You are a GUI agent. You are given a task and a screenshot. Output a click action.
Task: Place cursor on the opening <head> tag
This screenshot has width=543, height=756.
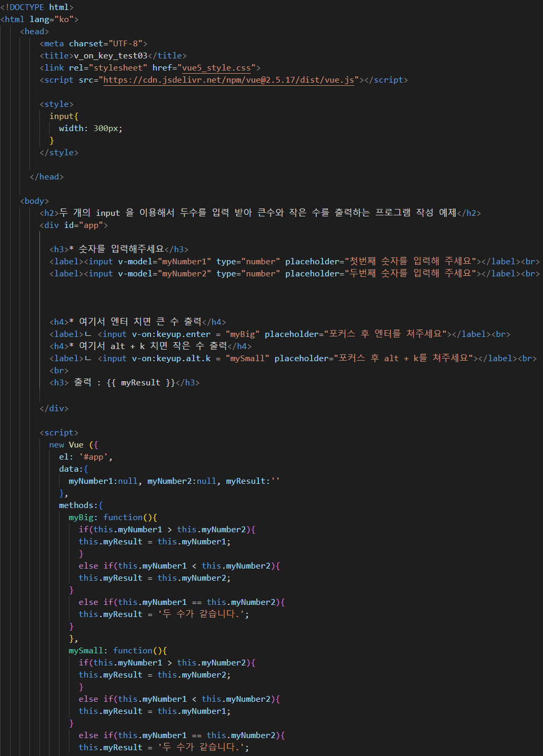(x=35, y=32)
